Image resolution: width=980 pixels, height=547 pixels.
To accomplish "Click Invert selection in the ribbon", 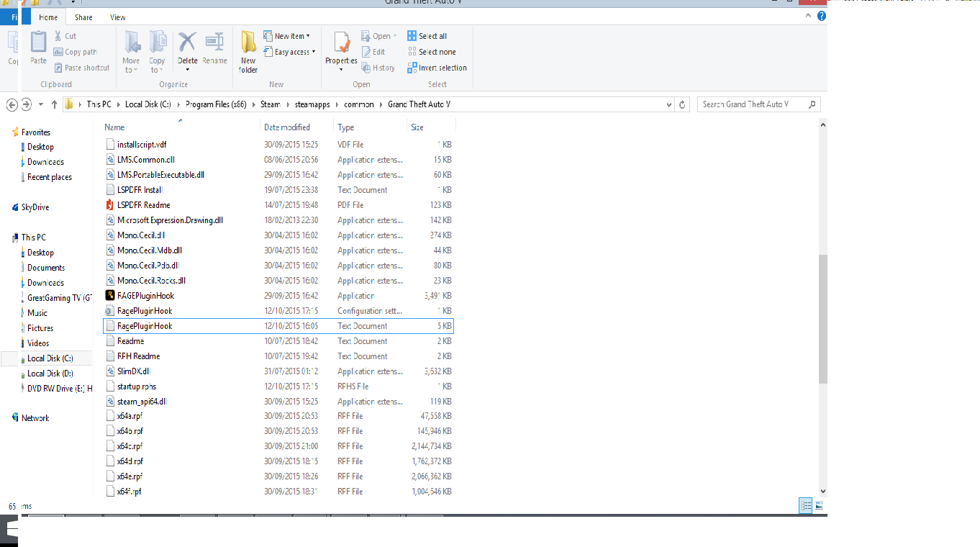I will tap(437, 68).
